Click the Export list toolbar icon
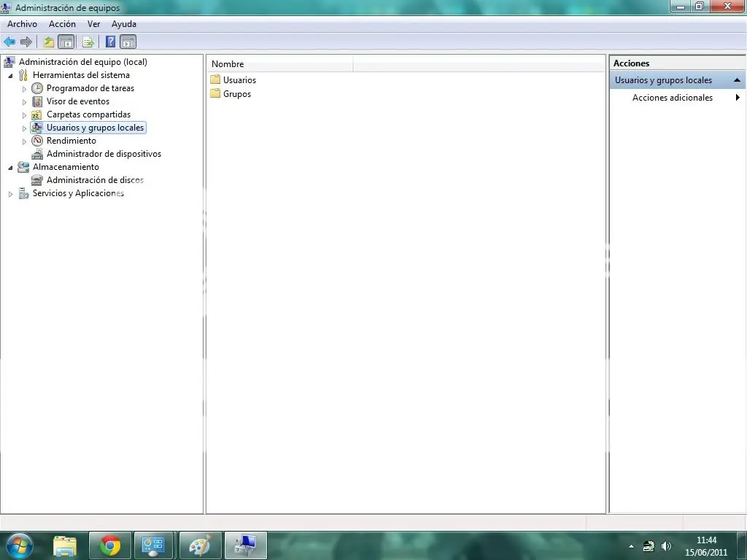Viewport: 747px width, 560px height. [x=88, y=42]
